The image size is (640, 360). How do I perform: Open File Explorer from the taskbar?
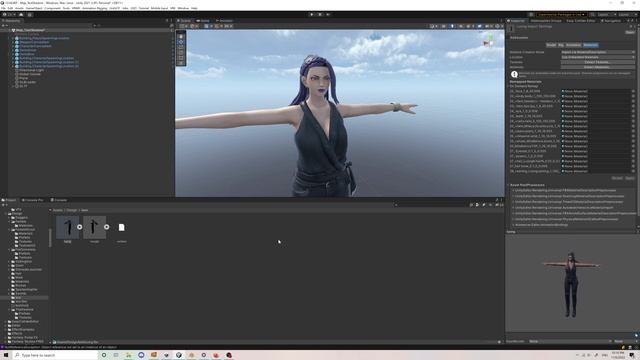coord(129,355)
